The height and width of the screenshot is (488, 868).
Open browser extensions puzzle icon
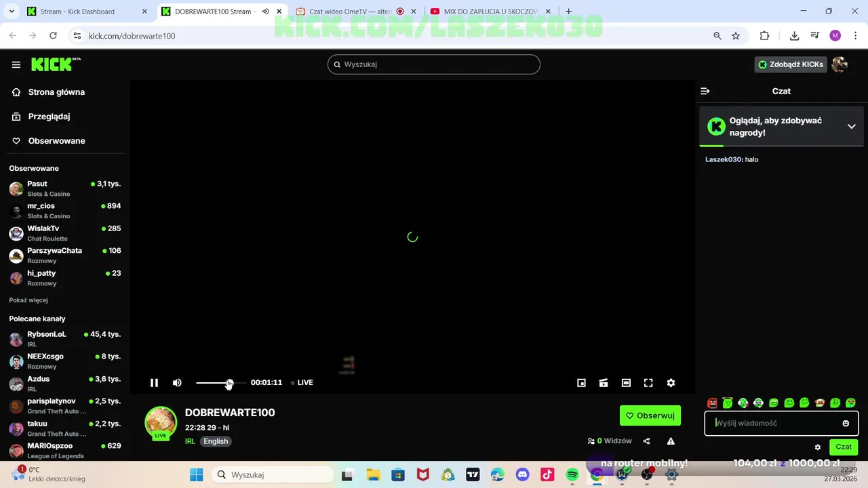[764, 36]
